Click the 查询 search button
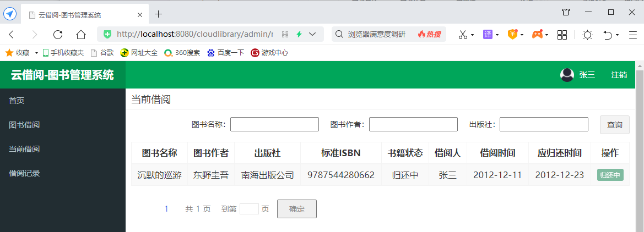 pos(614,125)
